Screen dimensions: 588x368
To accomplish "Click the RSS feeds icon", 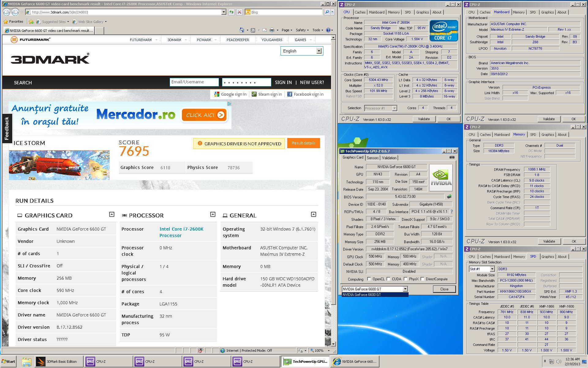I will click(253, 30).
